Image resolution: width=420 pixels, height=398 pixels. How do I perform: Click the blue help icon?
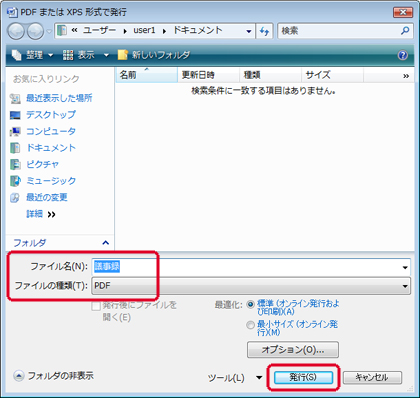(403, 55)
